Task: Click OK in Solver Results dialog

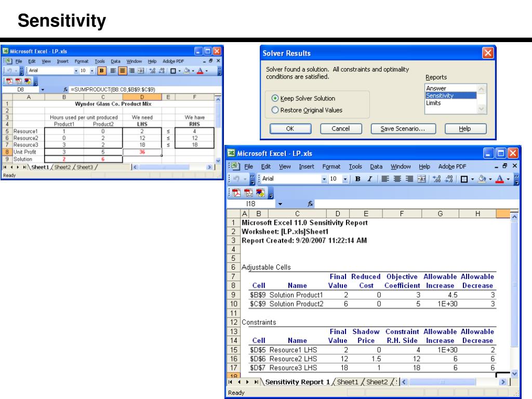Action: tap(290, 129)
